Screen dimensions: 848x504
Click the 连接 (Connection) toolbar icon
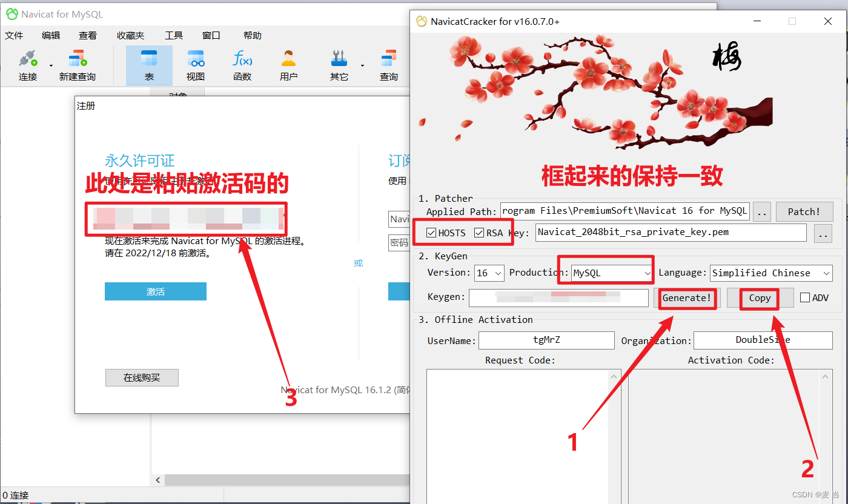point(28,65)
